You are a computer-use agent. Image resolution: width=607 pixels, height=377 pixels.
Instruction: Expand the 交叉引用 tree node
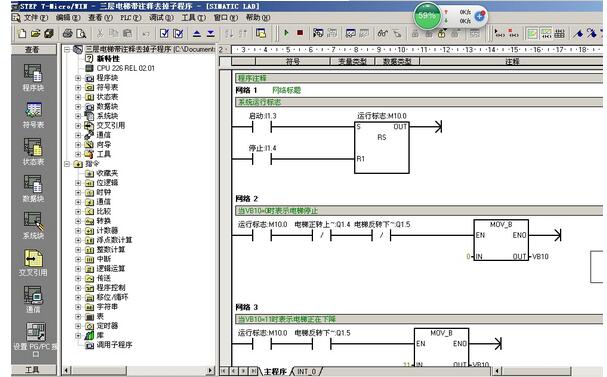[78, 125]
